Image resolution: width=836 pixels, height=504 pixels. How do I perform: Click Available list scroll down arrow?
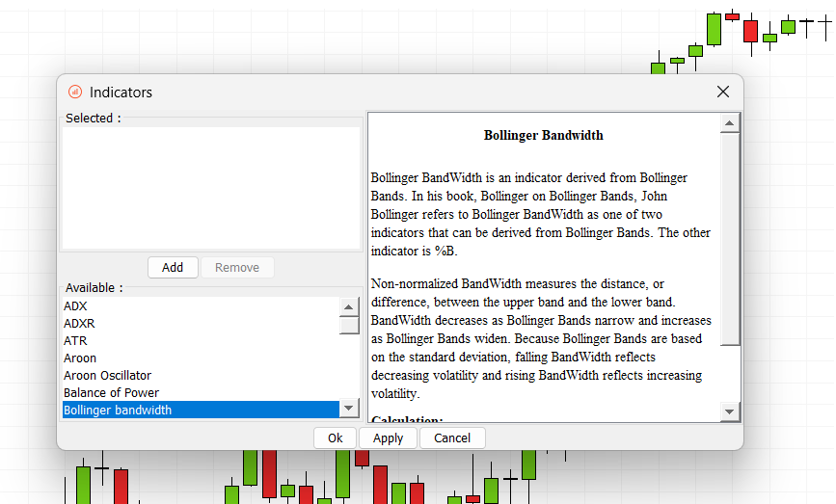click(x=349, y=408)
